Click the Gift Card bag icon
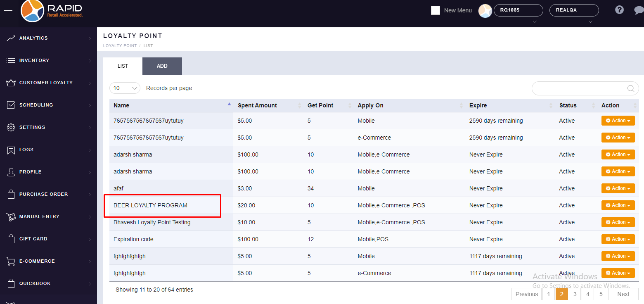This screenshot has width=644, height=304. pyautogui.click(x=11, y=239)
